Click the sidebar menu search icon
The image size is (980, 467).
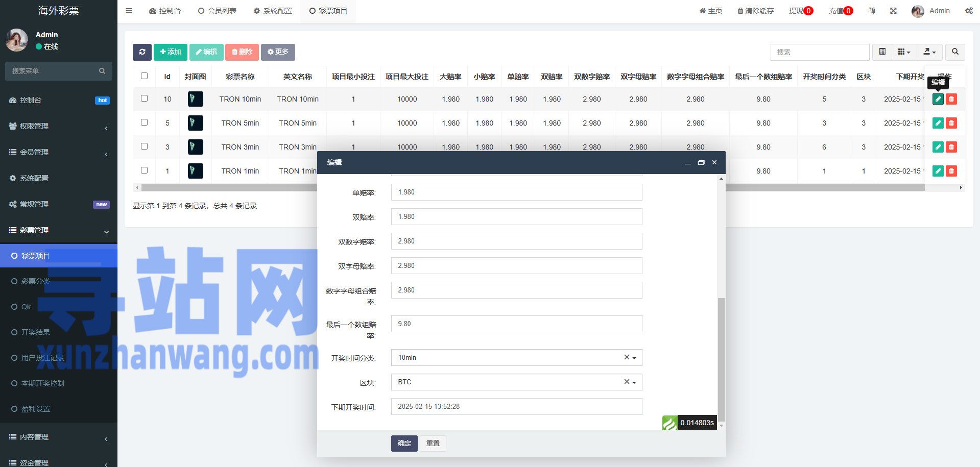(x=102, y=71)
